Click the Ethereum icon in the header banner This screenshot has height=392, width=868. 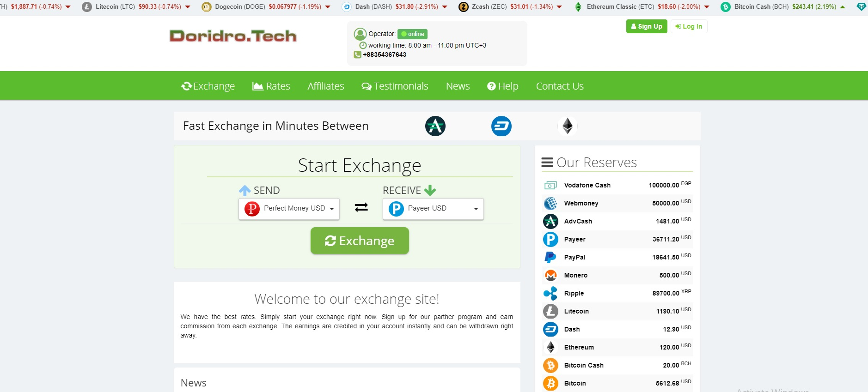568,126
